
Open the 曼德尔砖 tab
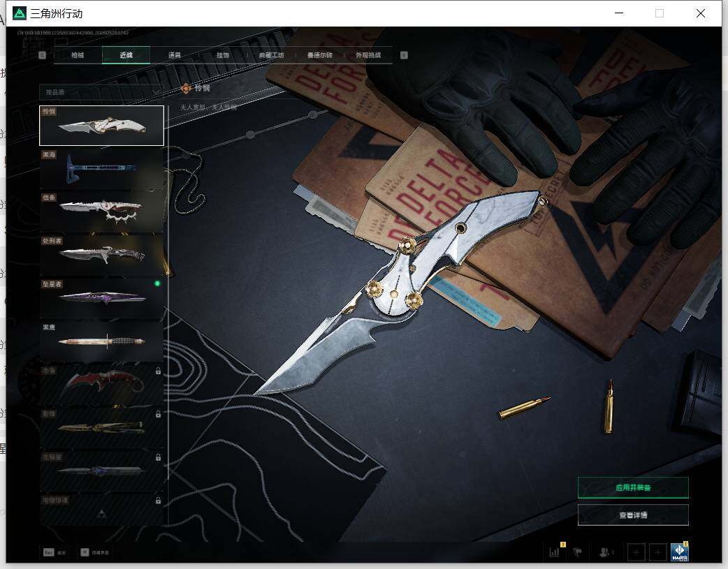(319, 55)
